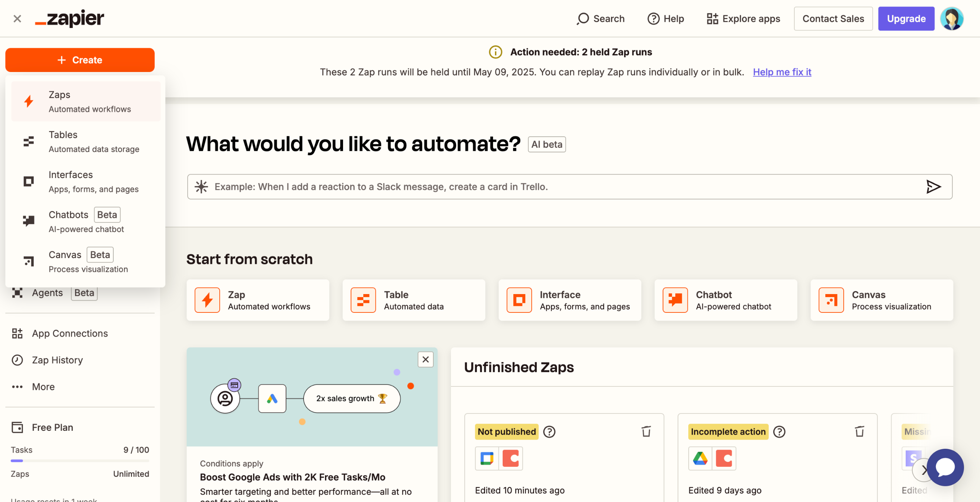Click the Chatbot card icon

675,300
